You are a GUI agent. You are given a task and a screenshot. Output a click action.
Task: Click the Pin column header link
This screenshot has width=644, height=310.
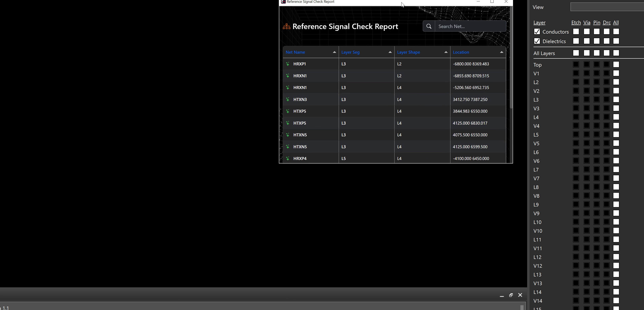(597, 22)
